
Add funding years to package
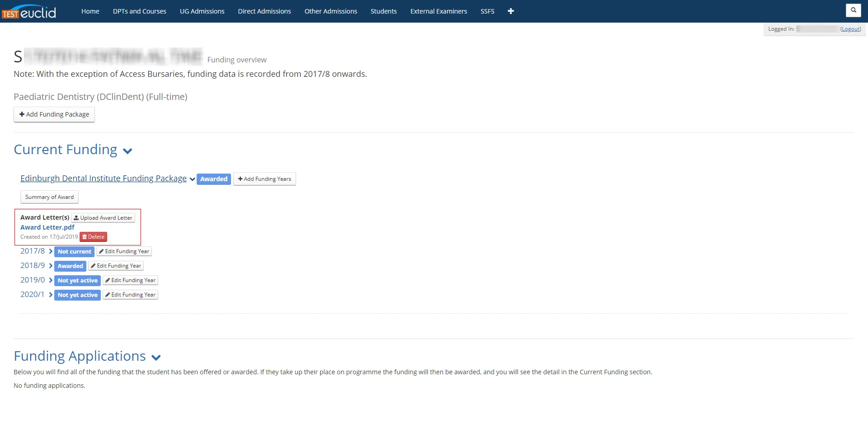[x=264, y=179]
